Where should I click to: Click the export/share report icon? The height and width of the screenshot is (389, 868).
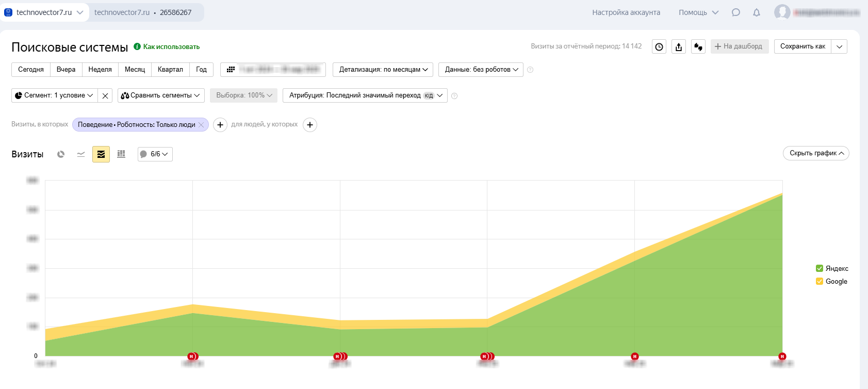click(679, 47)
